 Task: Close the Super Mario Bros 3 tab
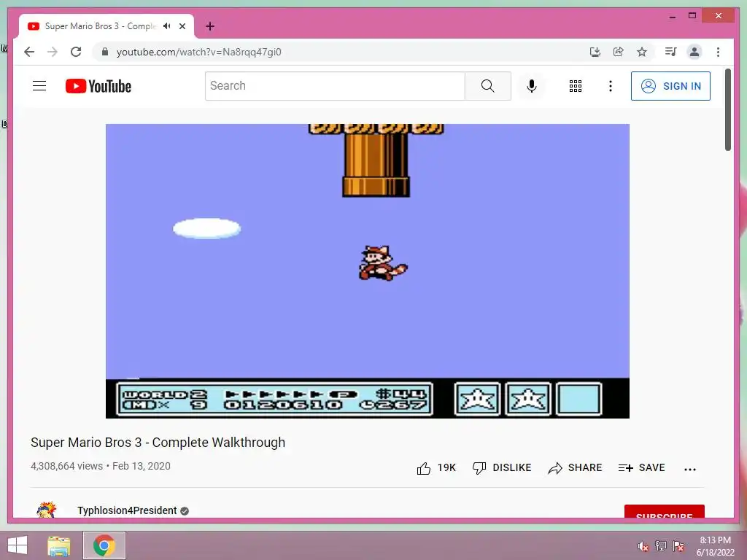[x=182, y=26]
